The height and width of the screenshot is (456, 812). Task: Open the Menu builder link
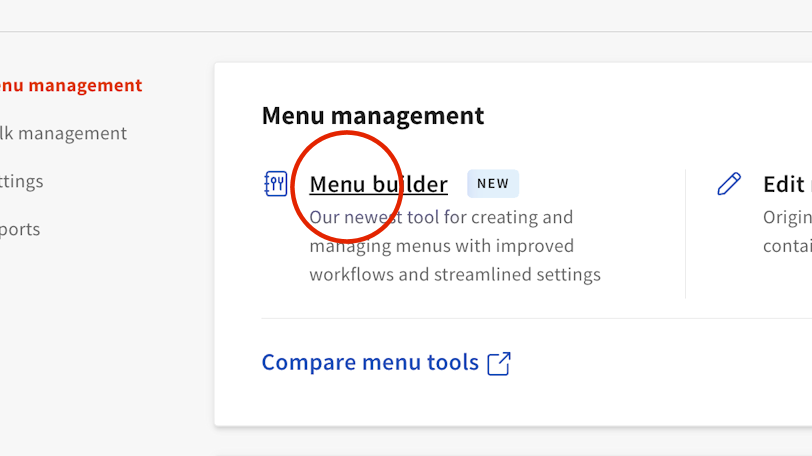point(378,184)
